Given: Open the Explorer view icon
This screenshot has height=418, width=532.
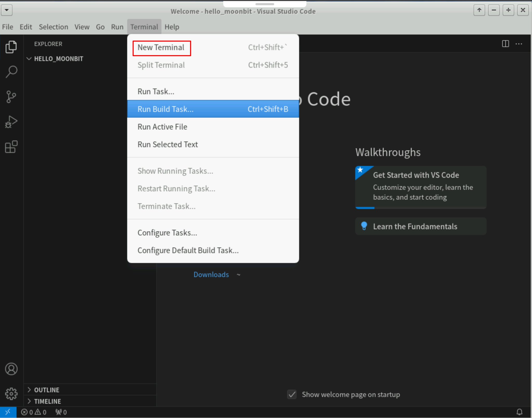Looking at the screenshot, I should 11,47.
